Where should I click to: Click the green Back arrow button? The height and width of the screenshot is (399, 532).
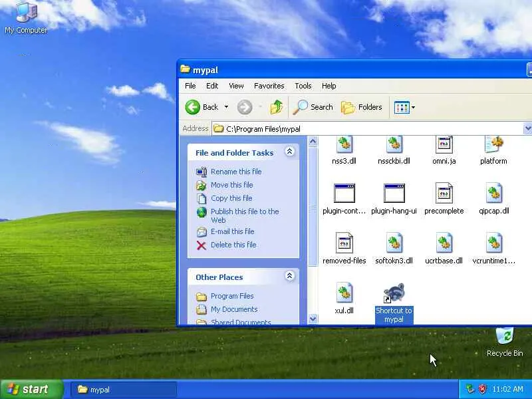point(192,107)
